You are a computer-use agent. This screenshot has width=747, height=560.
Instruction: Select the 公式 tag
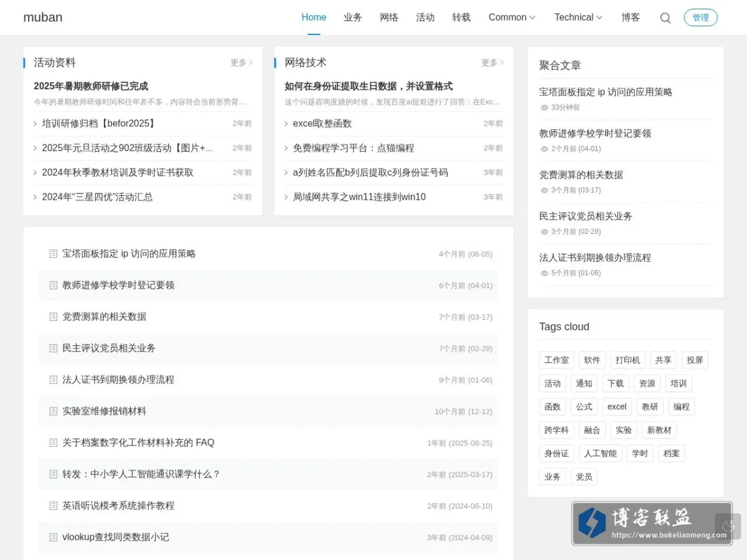584,407
